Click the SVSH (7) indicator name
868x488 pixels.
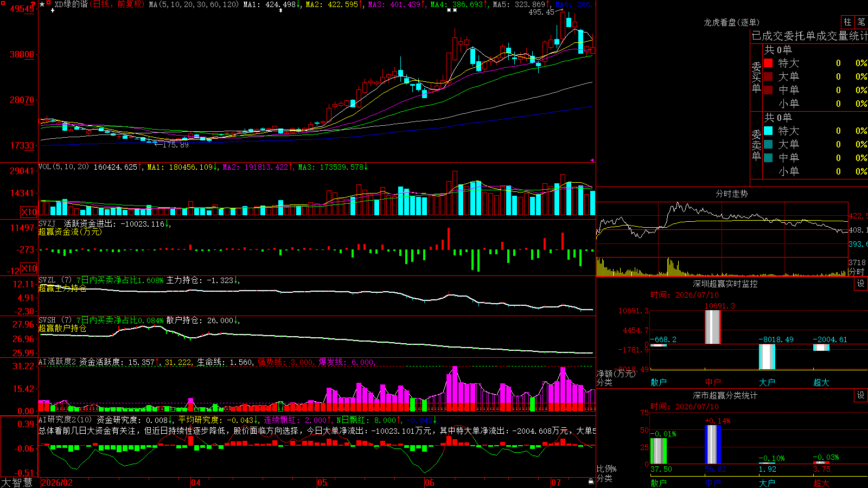(55, 320)
